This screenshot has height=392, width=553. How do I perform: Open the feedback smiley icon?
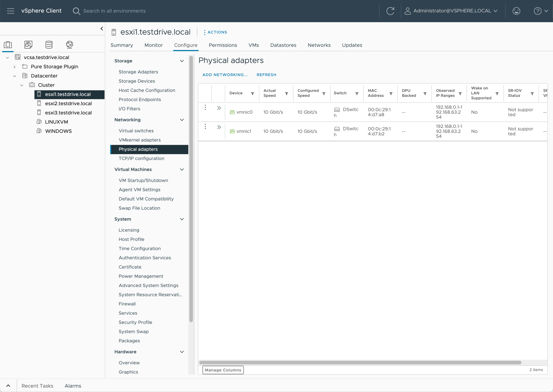coord(516,11)
